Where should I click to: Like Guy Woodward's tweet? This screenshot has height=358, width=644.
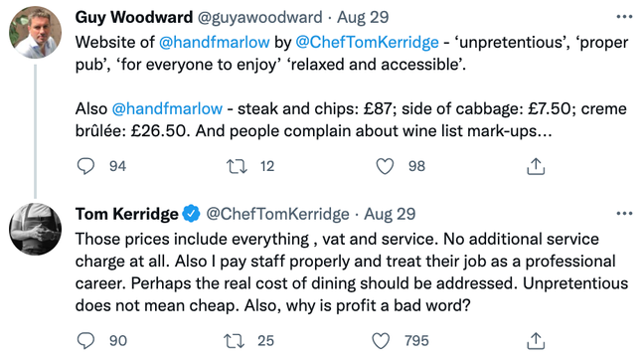(x=385, y=166)
